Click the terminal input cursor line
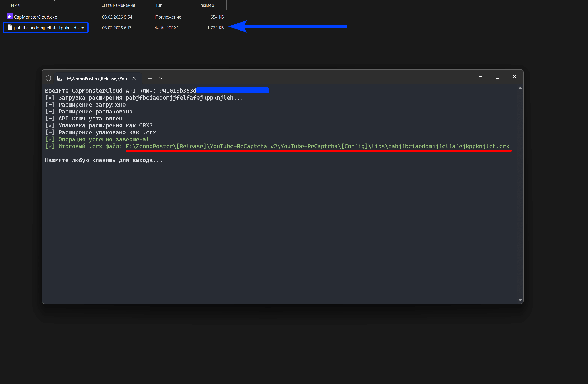This screenshot has height=384, width=588. coord(46,167)
